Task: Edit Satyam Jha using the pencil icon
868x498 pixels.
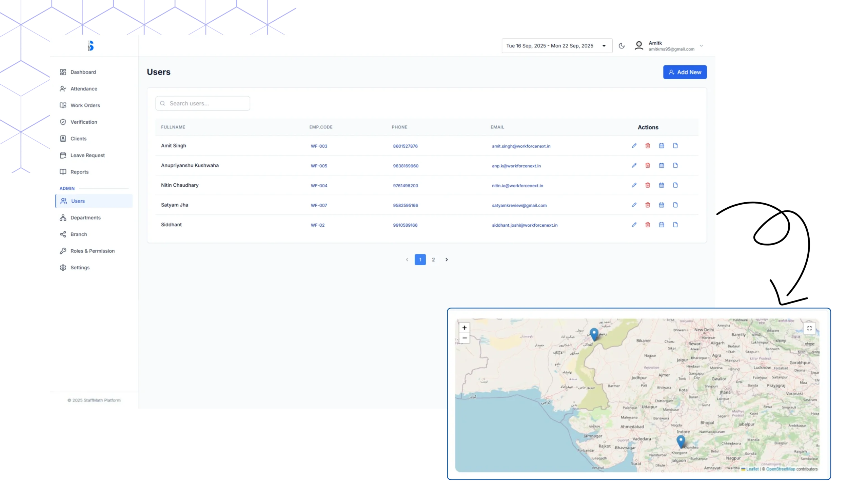Action: [x=634, y=205]
